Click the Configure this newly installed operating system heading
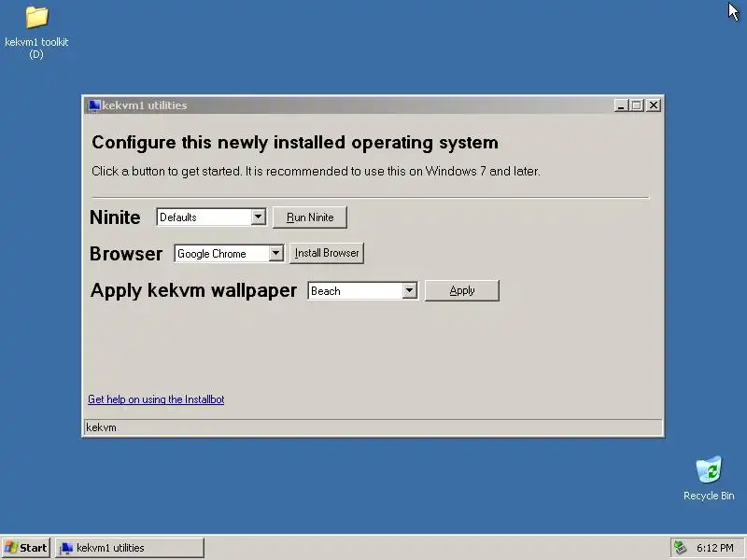 295,143
